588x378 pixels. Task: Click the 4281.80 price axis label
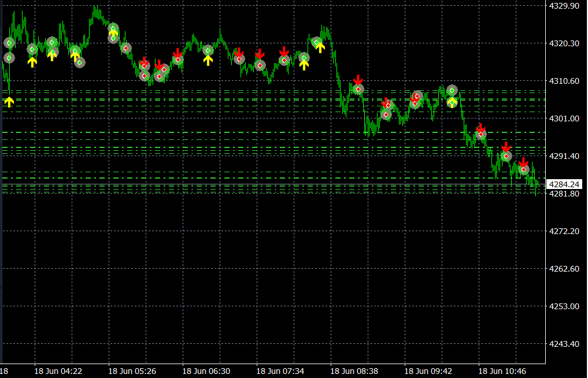click(564, 194)
